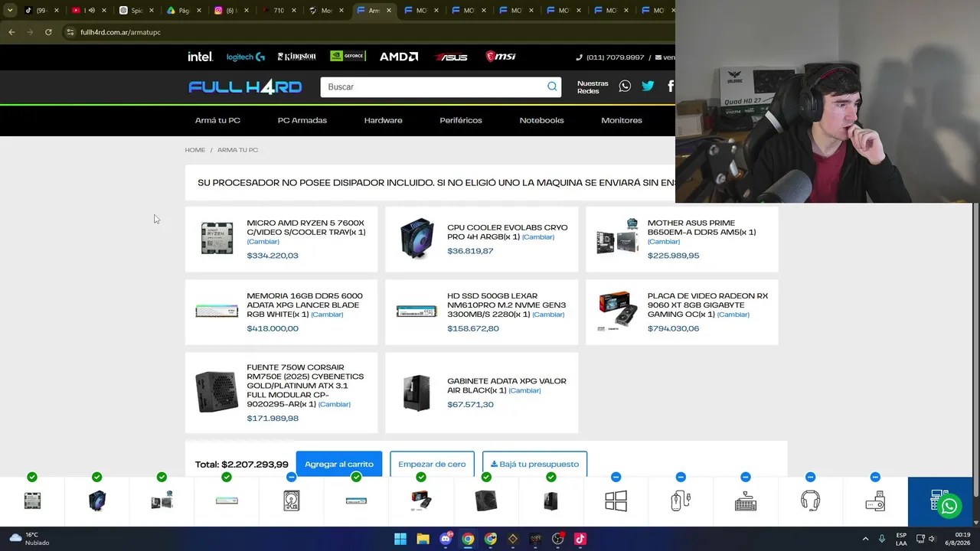Image resolution: width=980 pixels, height=551 pixels.
Task: Click Cambiar for the Radeon RX 9060 XT
Action: pyautogui.click(x=733, y=315)
